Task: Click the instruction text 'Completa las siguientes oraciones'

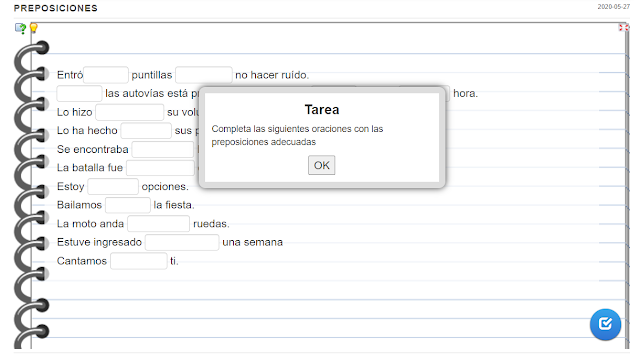Action: [281, 129]
